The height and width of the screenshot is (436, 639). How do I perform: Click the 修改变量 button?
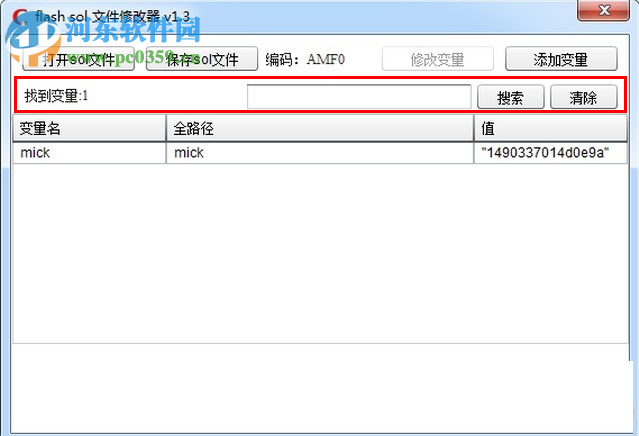point(438,59)
